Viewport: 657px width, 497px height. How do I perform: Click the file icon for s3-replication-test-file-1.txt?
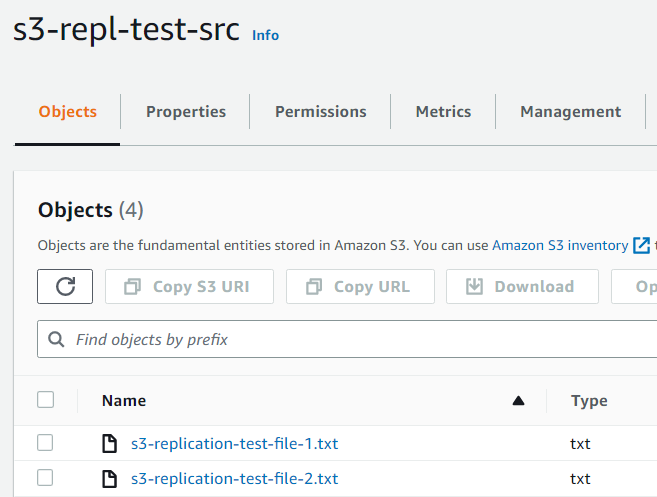click(x=110, y=443)
